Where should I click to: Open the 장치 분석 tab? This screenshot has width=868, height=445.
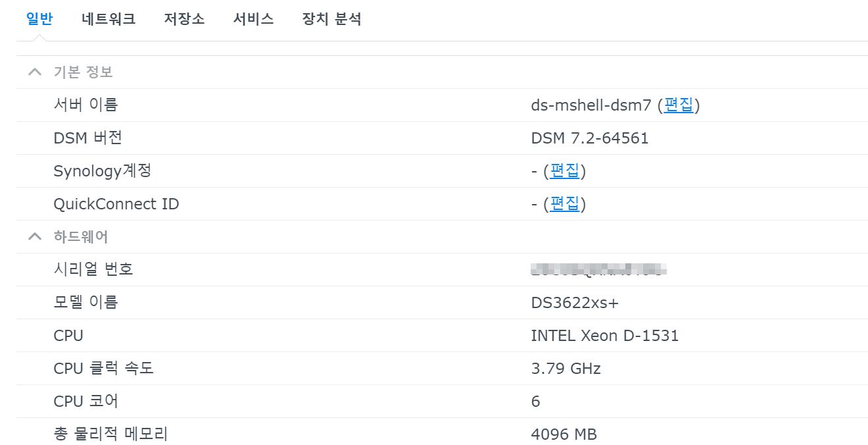coord(331,19)
